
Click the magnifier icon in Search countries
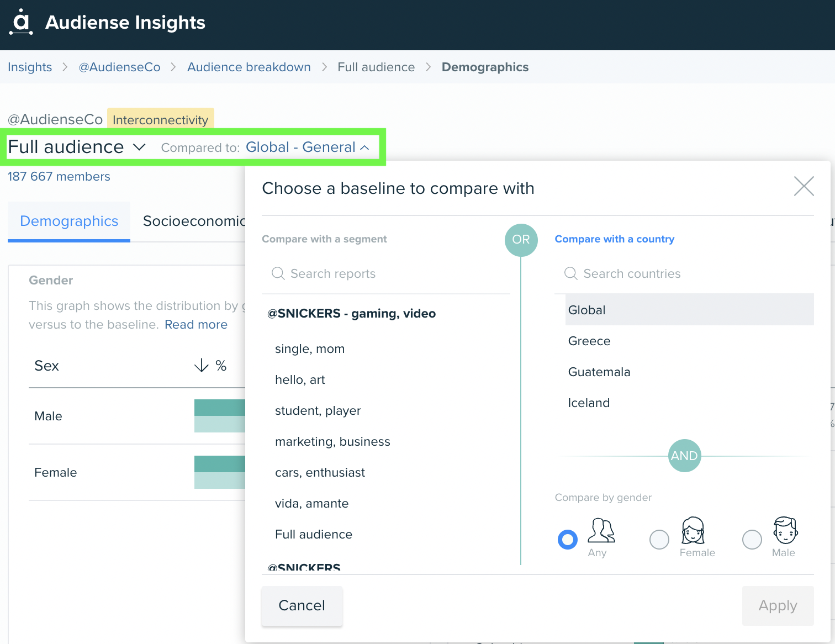[571, 273]
